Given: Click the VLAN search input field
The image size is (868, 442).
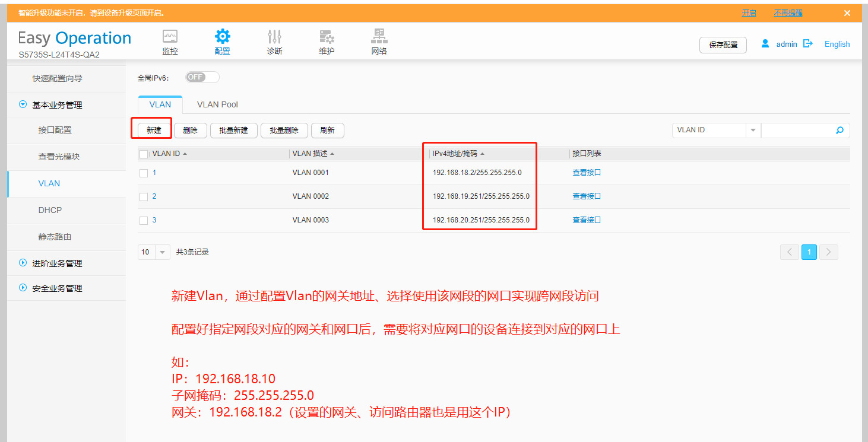Looking at the screenshot, I should click(802, 130).
